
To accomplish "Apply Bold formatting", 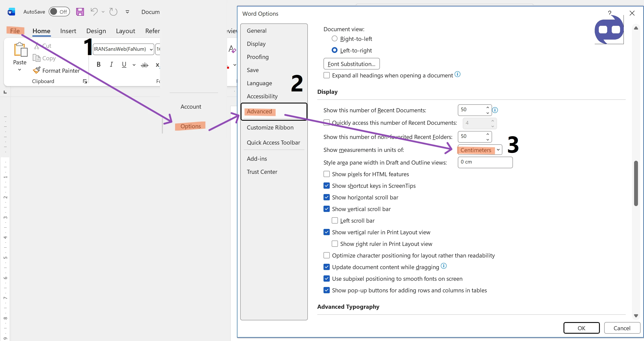I will click(x=99, y=65).
